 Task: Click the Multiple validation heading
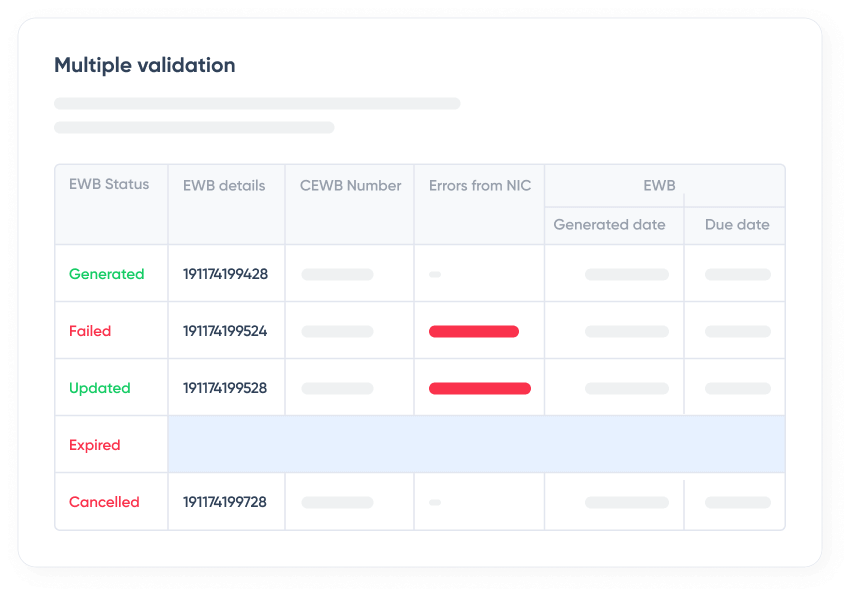(145, 66)
